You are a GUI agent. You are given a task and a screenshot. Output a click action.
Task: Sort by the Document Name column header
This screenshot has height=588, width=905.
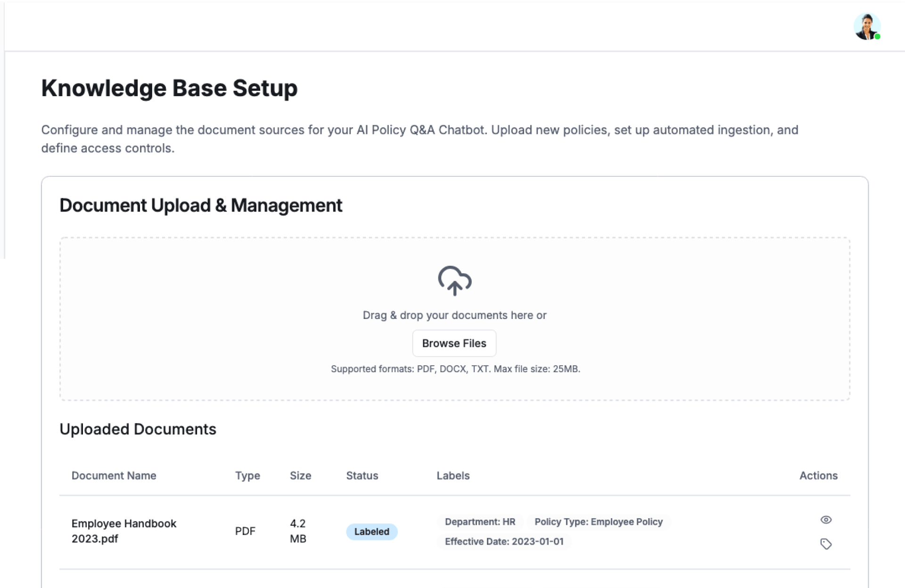point(114,475)
